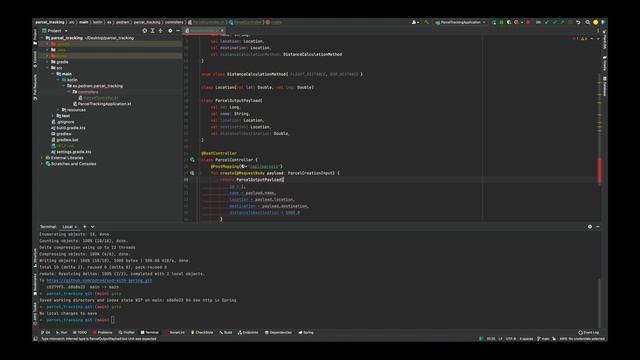
Task: Click the locate-file target icon in Project panel
Action: pos(144,31)
